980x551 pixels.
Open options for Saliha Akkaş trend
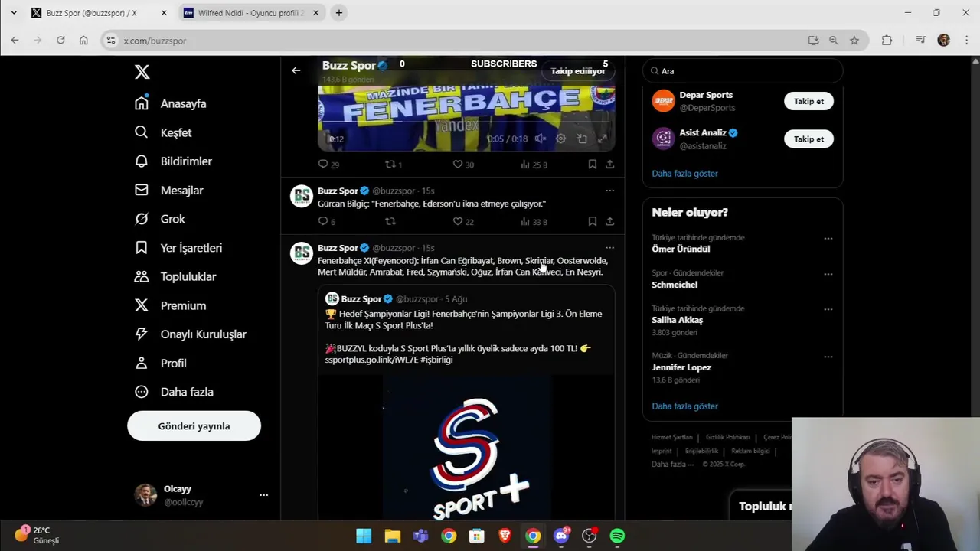[x=828, y=310]
